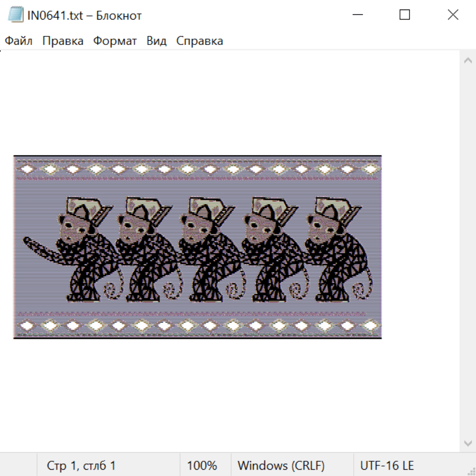Image resolution: width=476 pixels, height=476 pixels.
Task: Open the Файл menu
Action: [x=19, y=41]
